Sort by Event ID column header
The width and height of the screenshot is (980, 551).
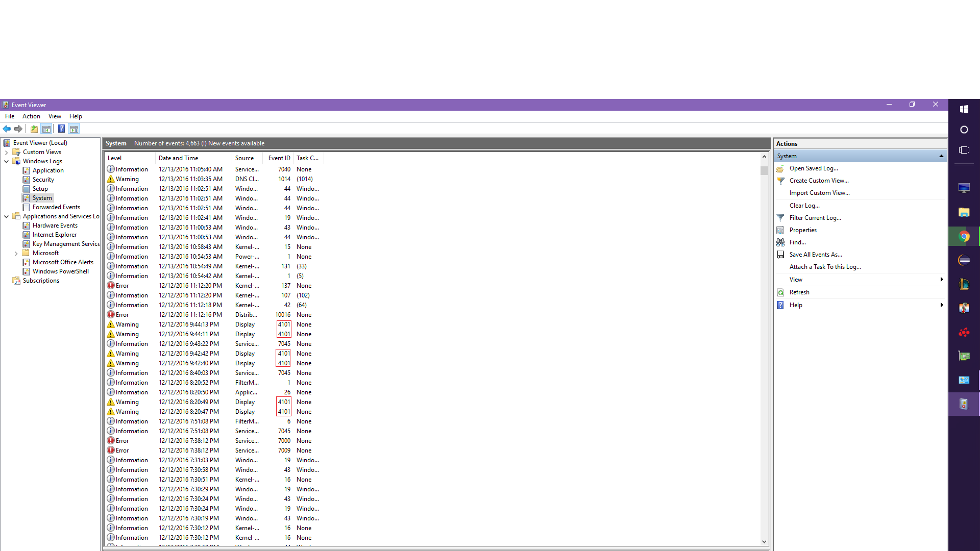pos(278,158)
